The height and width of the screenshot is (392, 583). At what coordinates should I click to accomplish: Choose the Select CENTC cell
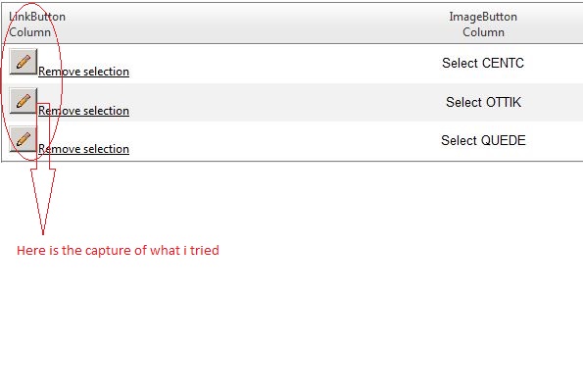pyautogui.click(x=483, y=63)
